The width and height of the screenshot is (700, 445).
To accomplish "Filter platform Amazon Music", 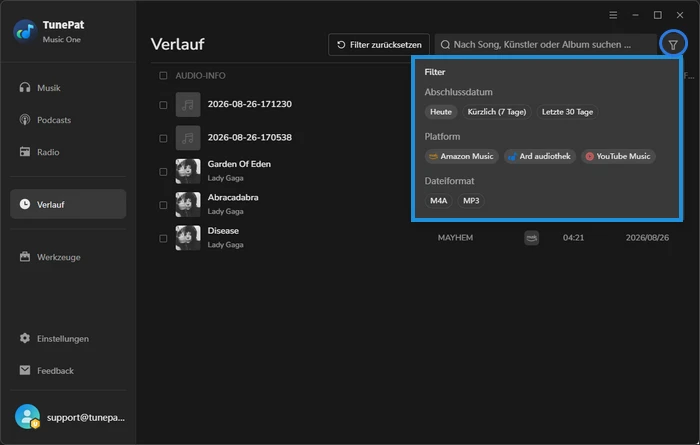I will [462, 156].
